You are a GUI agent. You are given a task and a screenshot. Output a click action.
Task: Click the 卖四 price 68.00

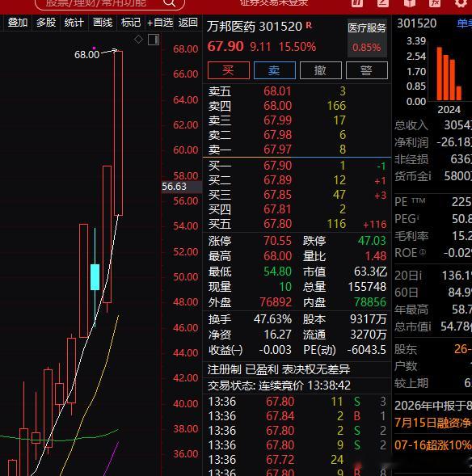(277, 106)
